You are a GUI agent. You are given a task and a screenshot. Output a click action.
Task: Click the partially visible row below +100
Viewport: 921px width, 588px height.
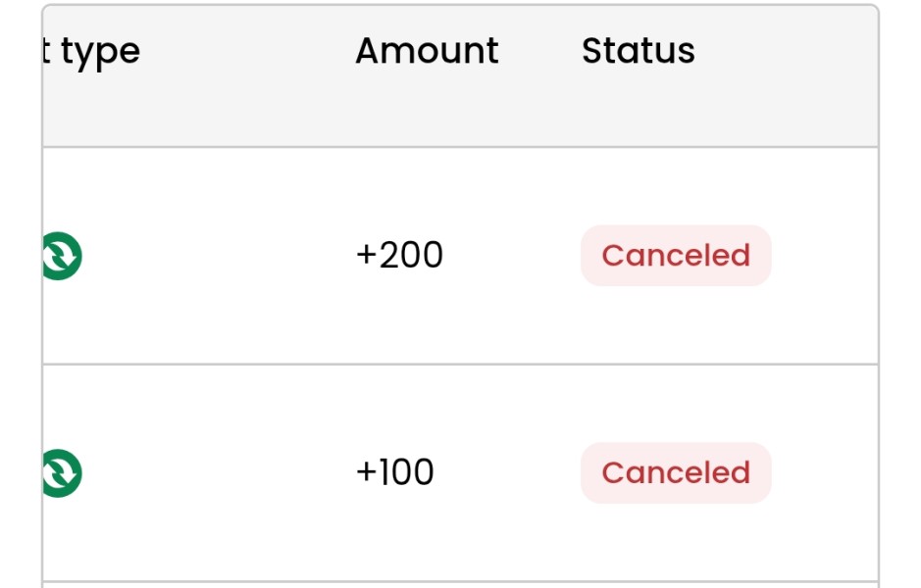pos(459,585)
